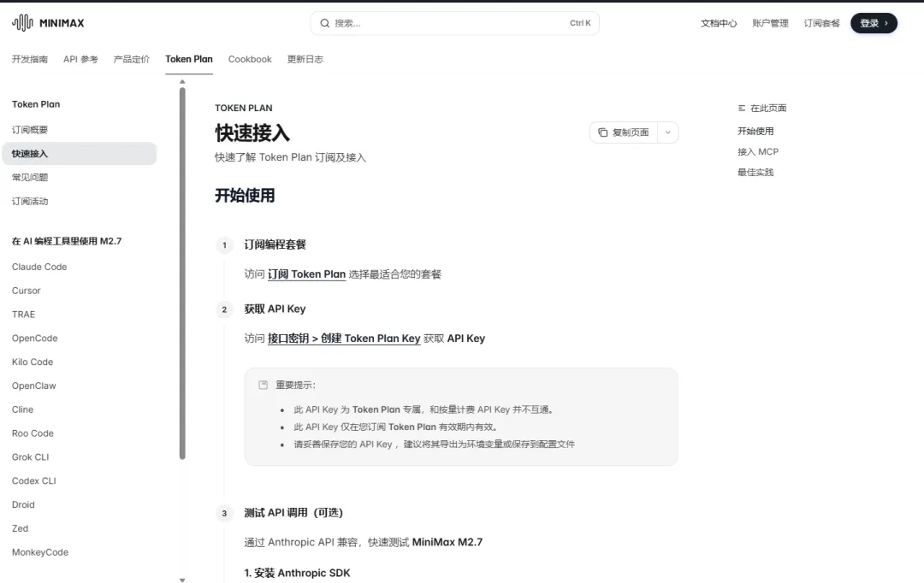The width and height of the screenshot is (924, 583).
Task: Click the 登录 button
Action: [874, 23]
